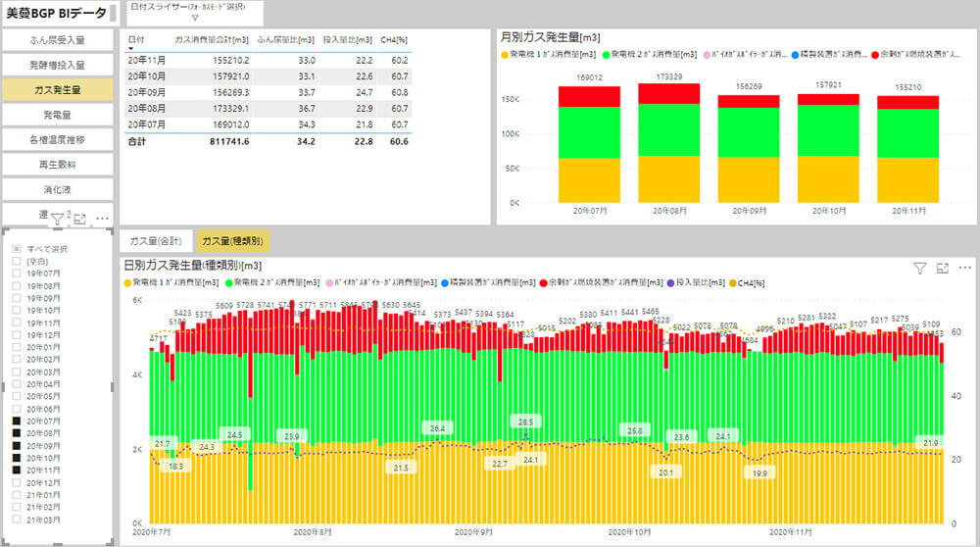This screenshot has width=980, height=547.
Task: Check the 20年12月 checkbox in the slicer
Action: pos(15,482)
